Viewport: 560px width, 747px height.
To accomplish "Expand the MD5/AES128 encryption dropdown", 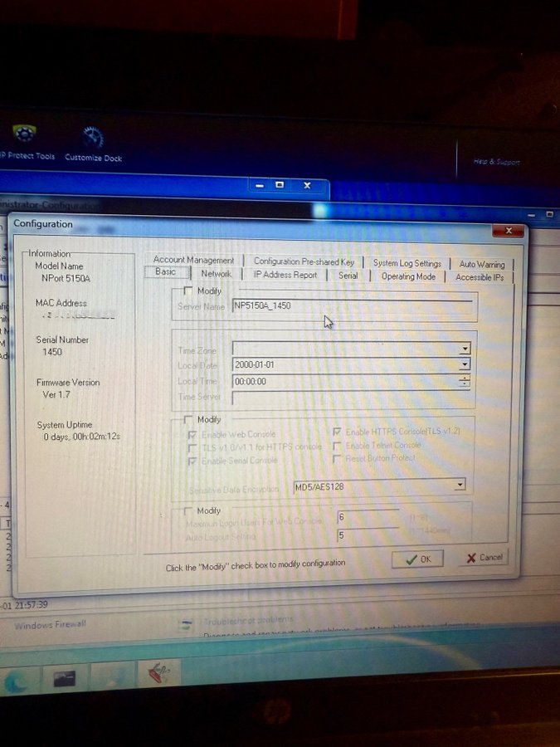I will click(460, 486).
